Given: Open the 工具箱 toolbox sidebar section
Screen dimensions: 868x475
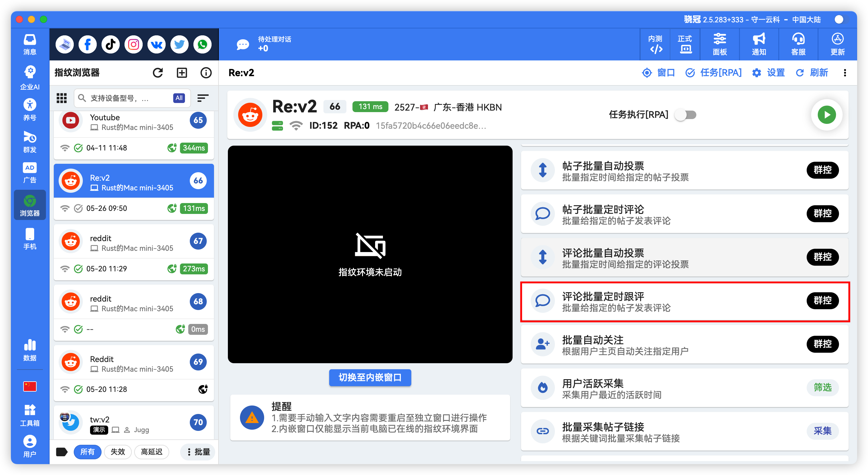Looking at the screenshot, I should pyautogui.click(x=30, y=415).
